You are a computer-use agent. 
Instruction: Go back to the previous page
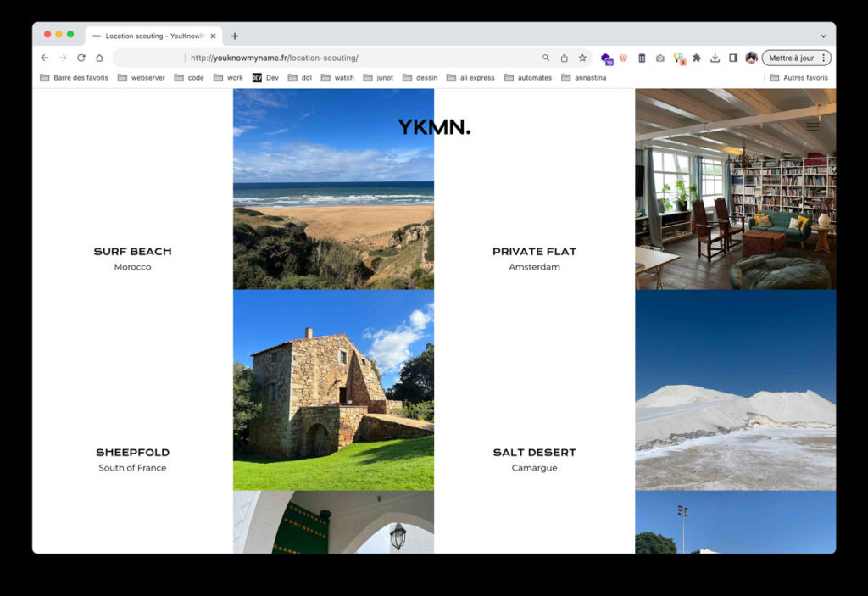[45, 58]
